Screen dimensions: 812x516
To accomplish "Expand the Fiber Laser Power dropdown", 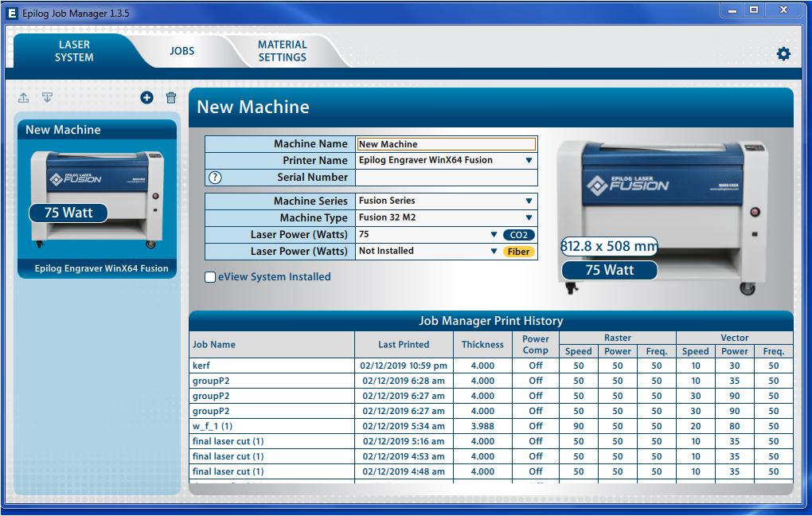I will coord(494,252).
